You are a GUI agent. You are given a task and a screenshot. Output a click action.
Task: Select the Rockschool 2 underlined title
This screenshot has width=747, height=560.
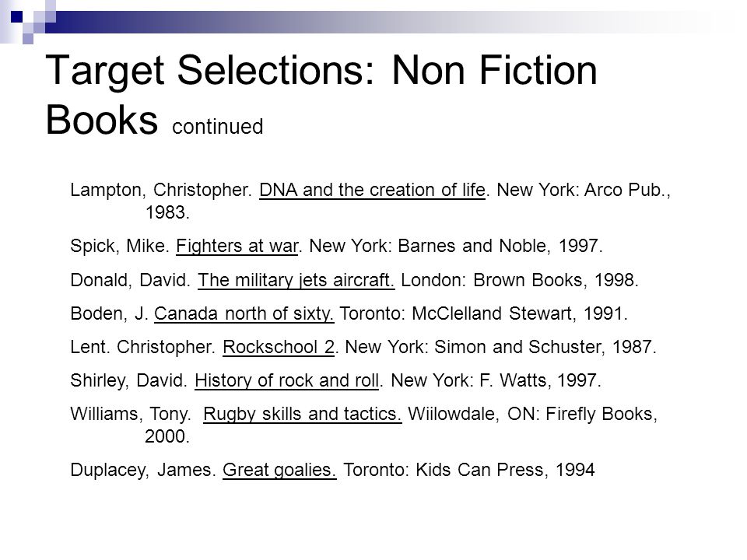[x=279, y=347]
